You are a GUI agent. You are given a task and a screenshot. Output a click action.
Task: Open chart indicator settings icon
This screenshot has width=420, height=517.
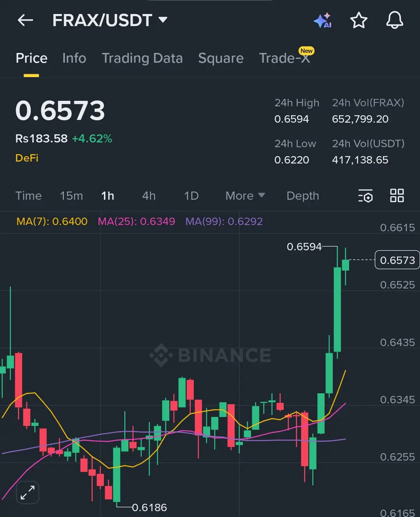pyautogui.click(x=366, y=195)
